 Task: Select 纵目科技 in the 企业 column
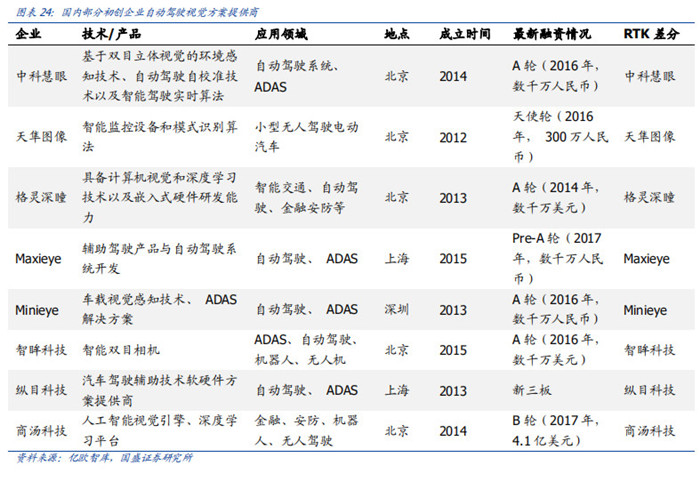[x=42, y=390]
